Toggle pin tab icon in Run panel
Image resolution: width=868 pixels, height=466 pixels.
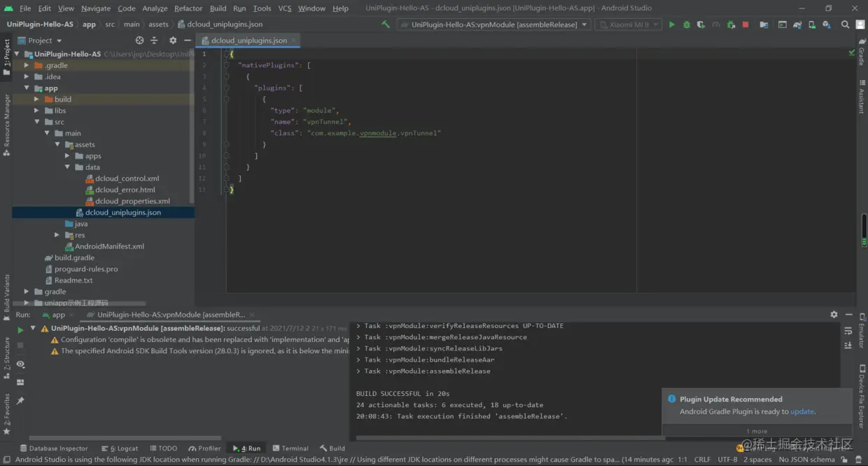click(20, 400)
